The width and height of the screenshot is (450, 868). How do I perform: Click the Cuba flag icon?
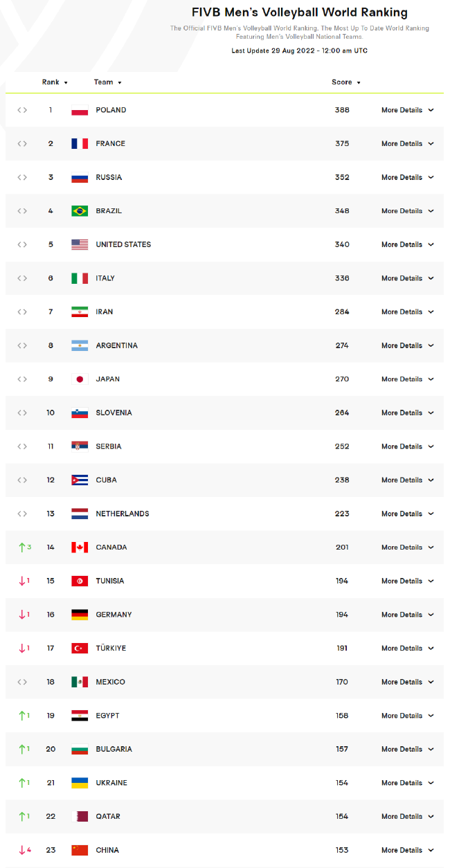click(80, 480)
